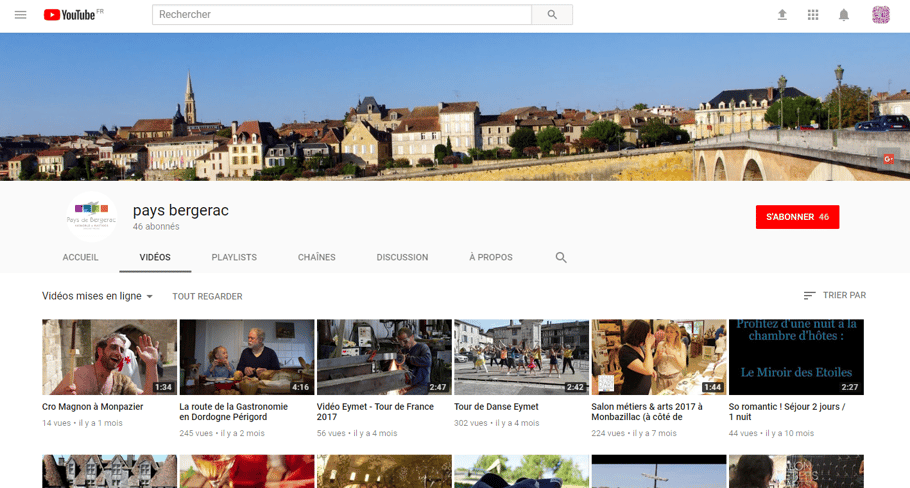Click the upload video icon
This screenshot has width=910, height=488.
[782, 15]
